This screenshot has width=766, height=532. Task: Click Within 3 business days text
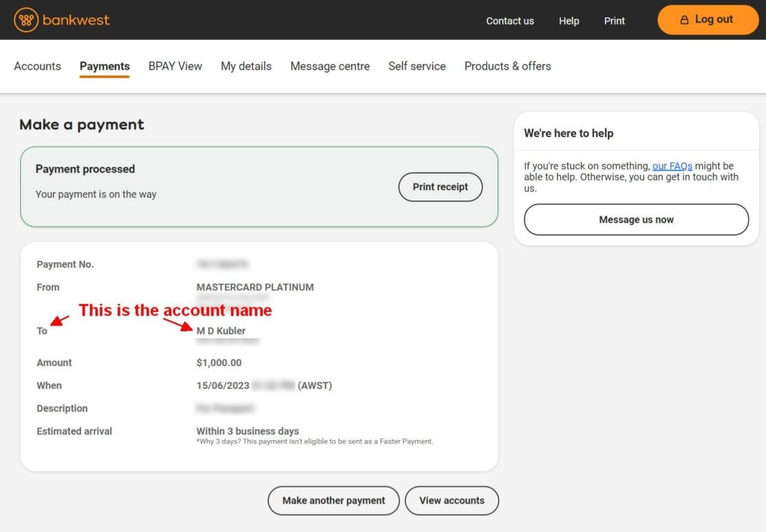(248, 431)
